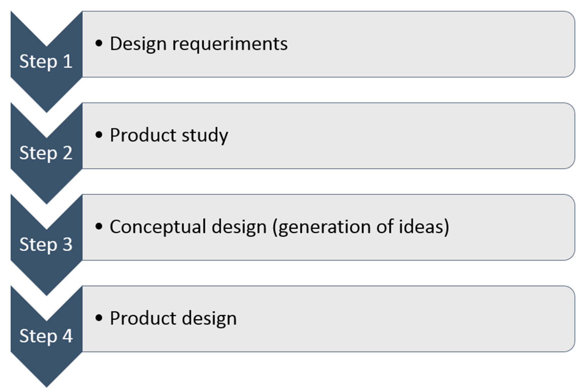The width and height of the screenshot is (586, 392).
Task: Click the word "Conceptual"
Action: (x=158, y=227)
